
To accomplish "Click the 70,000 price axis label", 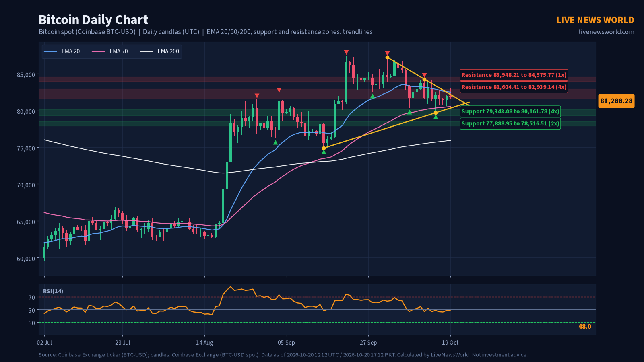I will pyautogui.click(x=26, y=185).
